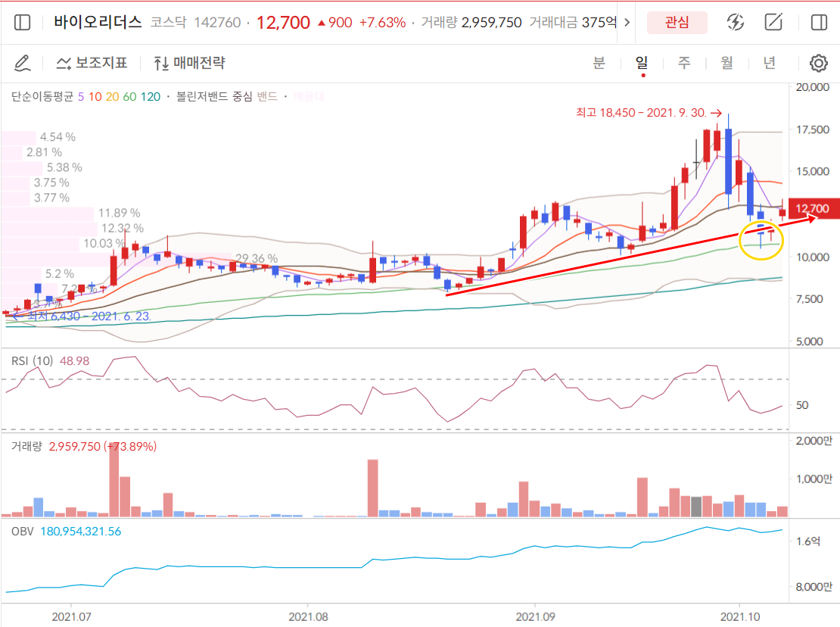Viewport: 840px width, 627px height.
Task: Toggle the right side panel icon
Action: [x=819, y=23]
